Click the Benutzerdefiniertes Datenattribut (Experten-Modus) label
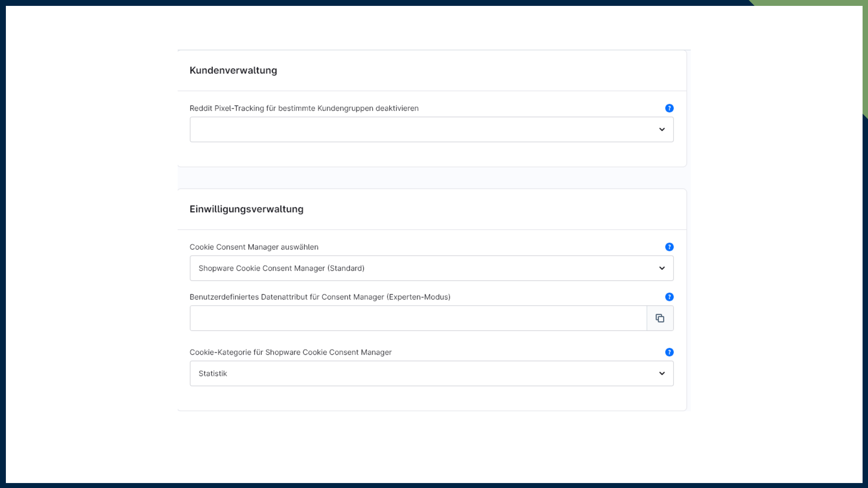This screenshot has height=488, width=868. pyautogui.click(x=320, y=297)
